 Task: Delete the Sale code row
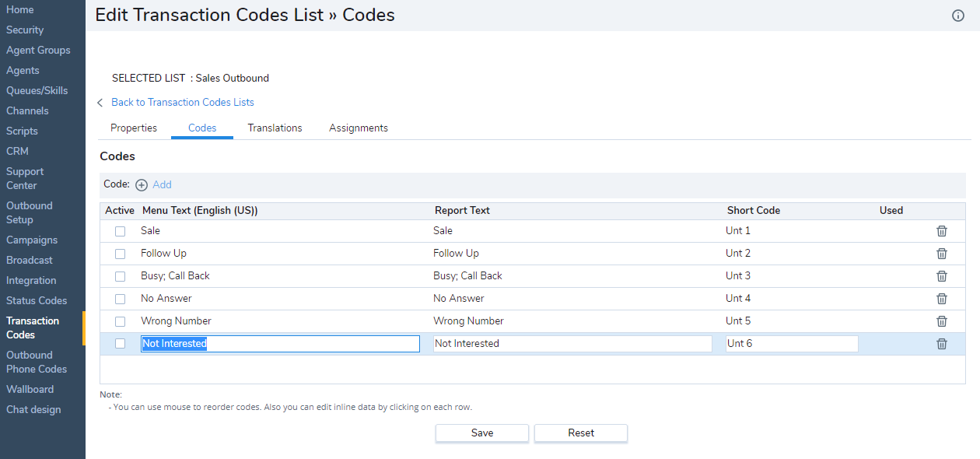point(941,231)
